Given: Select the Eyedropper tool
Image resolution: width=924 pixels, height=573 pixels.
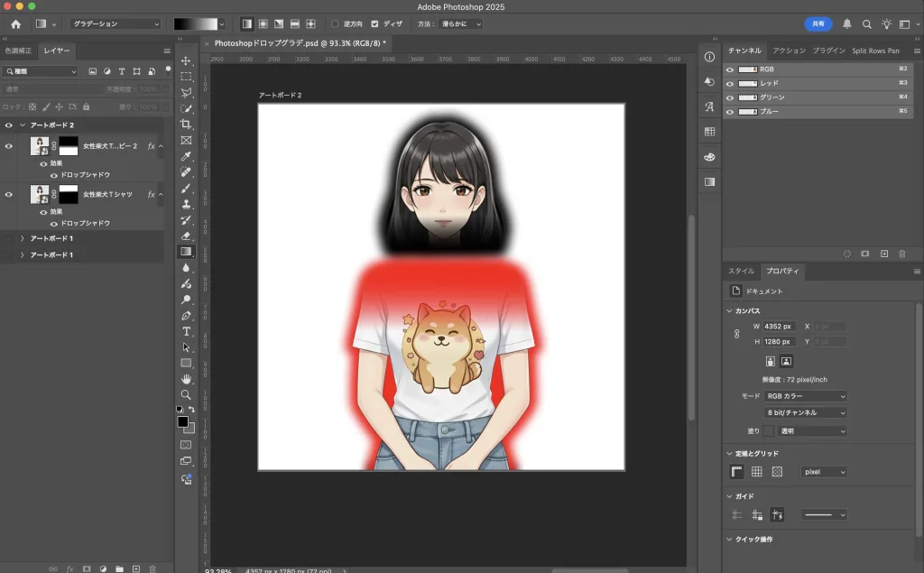Looking at the screenshot, I should coord(186,156).
